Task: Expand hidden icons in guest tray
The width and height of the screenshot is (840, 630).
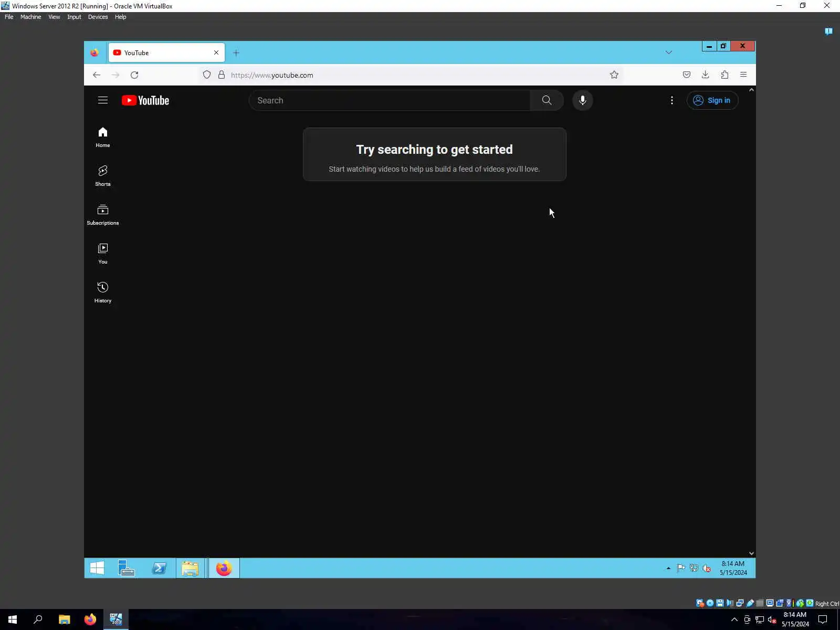Action: (668, 568)
